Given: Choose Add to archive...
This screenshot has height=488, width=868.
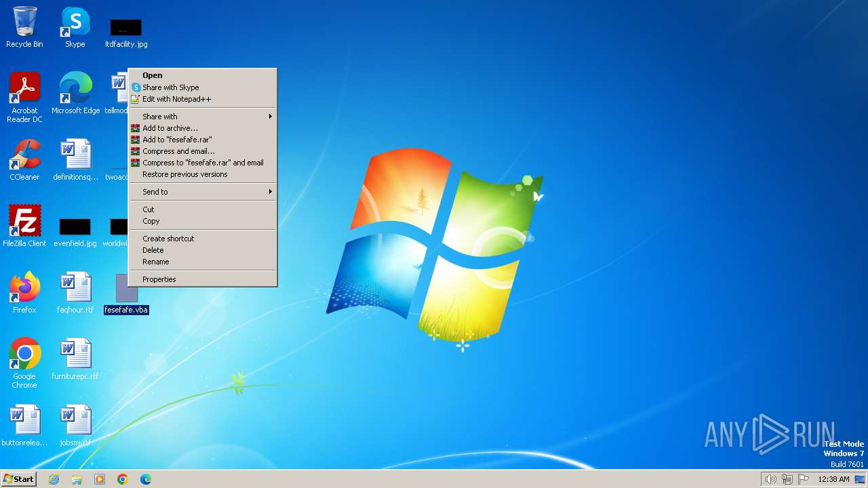Looking at the screenshot, I should pos(203,128).
